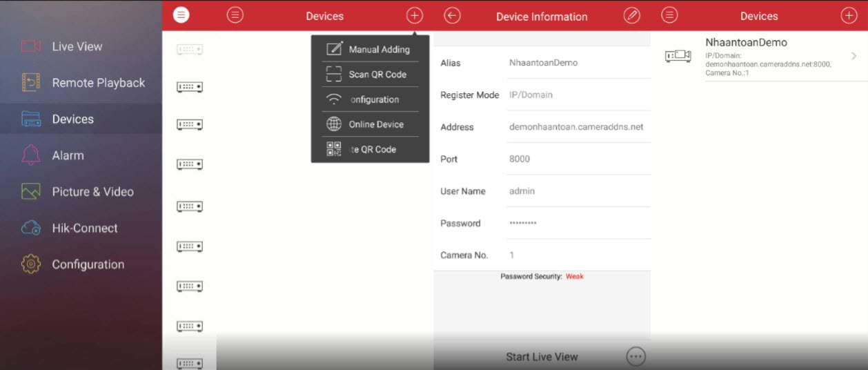
Task: Click the Alias field NhaantoanDemo
Action: pyautogui.click(x=543, y=63)
